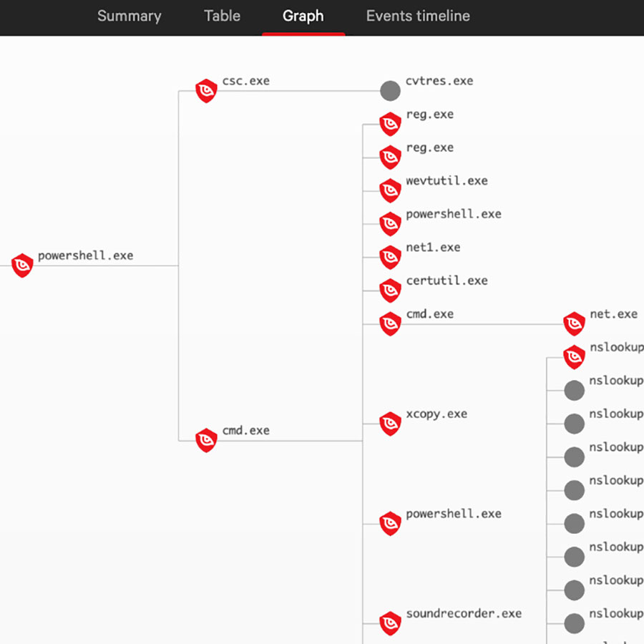Select the first reg.exe node icon
This screenshot has height=644, width=644.
390,125
